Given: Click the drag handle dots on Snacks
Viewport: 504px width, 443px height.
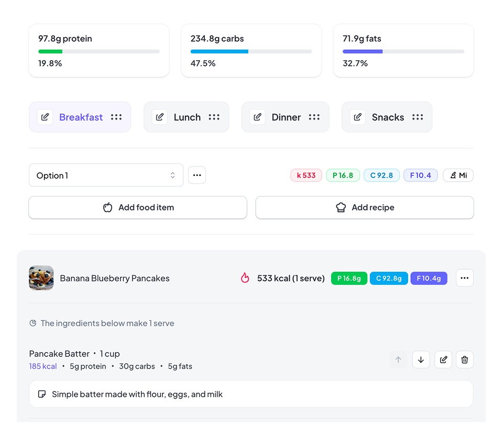Looking at the screenshot, I should (x=418, y=117).
